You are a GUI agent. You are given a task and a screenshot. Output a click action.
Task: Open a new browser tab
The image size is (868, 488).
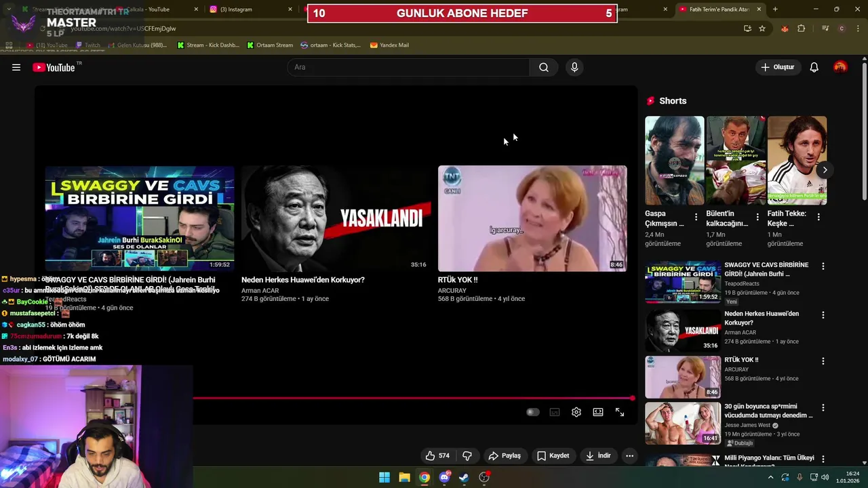click(775, 9)
